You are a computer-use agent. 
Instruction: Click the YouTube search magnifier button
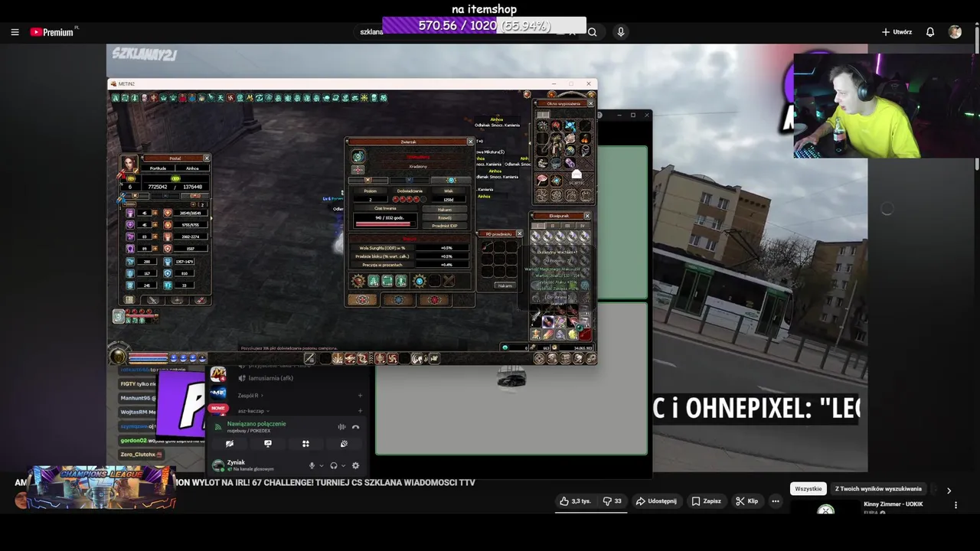[592, 32]
